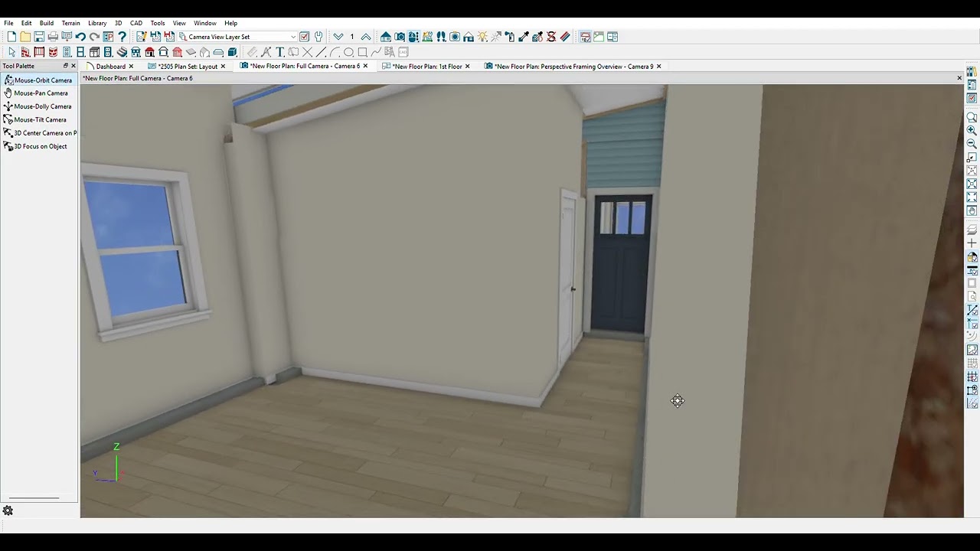Image resolution: width=980 pixels, height=551 pixels.
Task: Select the Mouse-Dolly Camera tool
Action: (x=38, y=106)
